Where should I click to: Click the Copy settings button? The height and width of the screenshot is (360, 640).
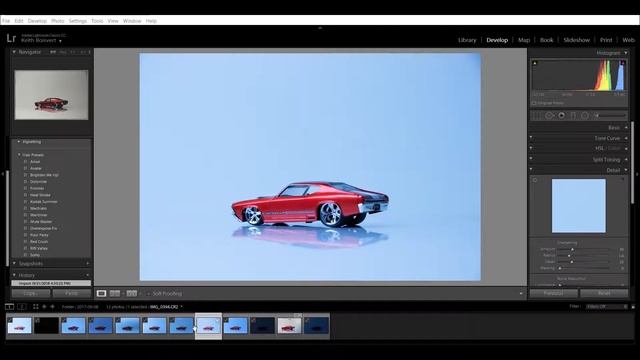tap(31, 293)
